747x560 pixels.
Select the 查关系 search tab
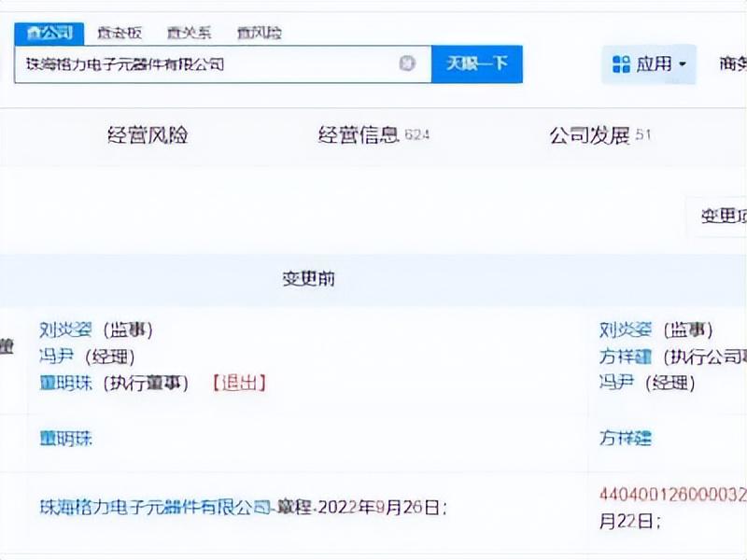[x=189, y=33]
